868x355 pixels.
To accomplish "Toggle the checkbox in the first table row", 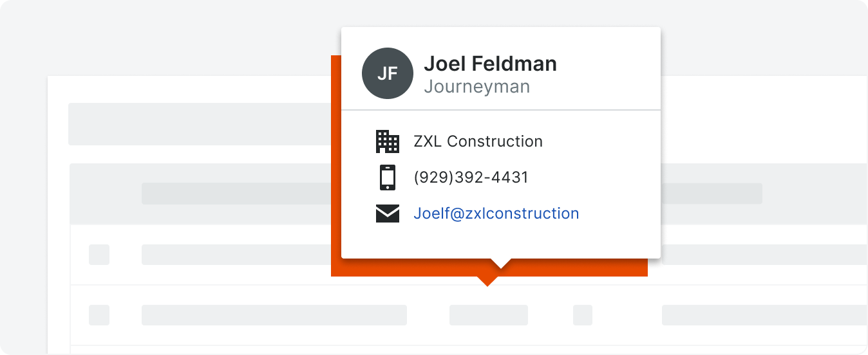I will (x=99, y=255).
